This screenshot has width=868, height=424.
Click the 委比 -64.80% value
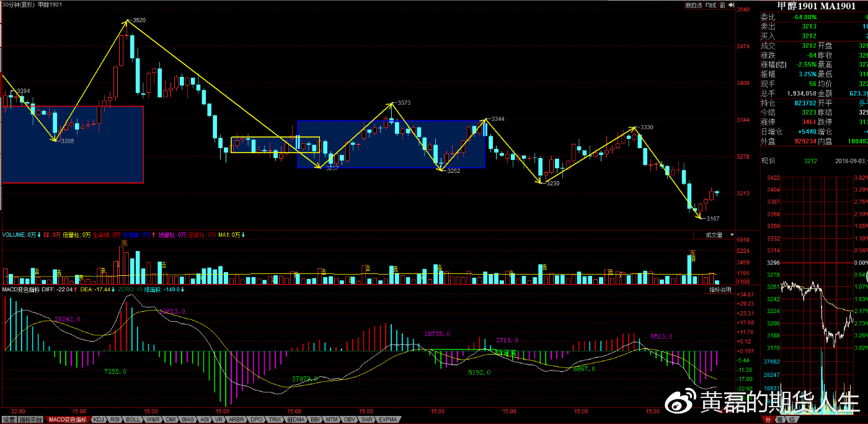804,17
